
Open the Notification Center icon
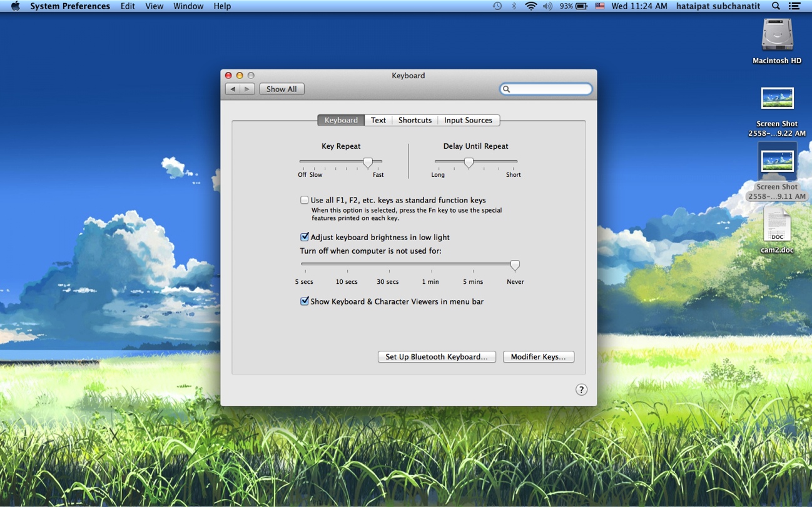[794, 6]
